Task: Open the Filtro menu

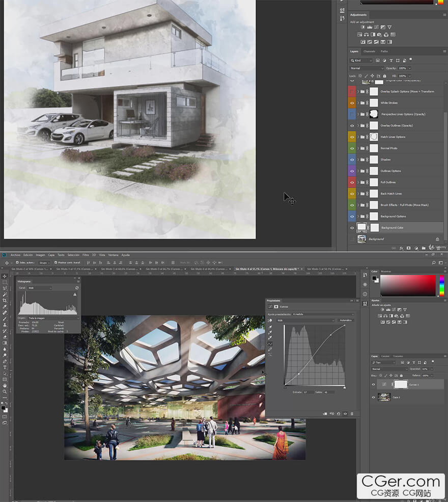Action: point(86,255)
